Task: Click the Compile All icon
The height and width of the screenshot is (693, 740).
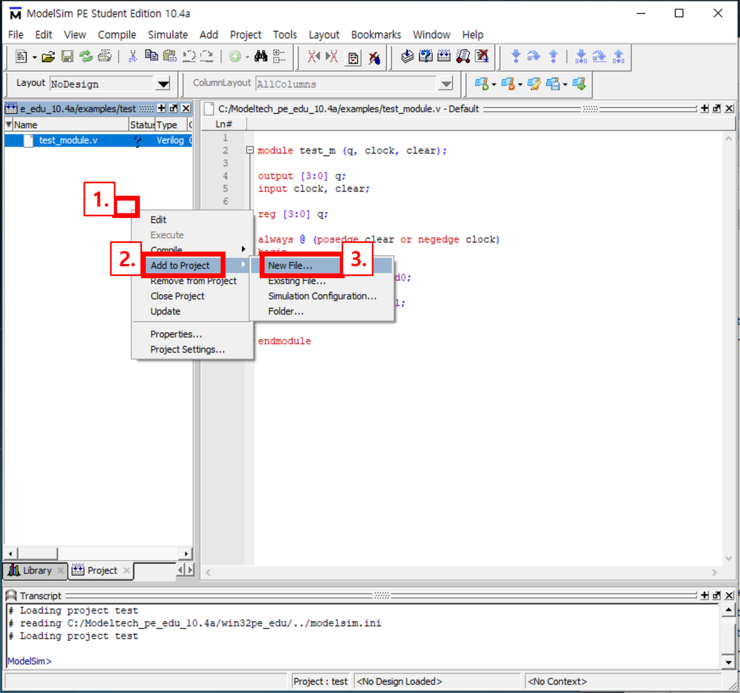Action: pyautogui.click(x=444, y=57)
